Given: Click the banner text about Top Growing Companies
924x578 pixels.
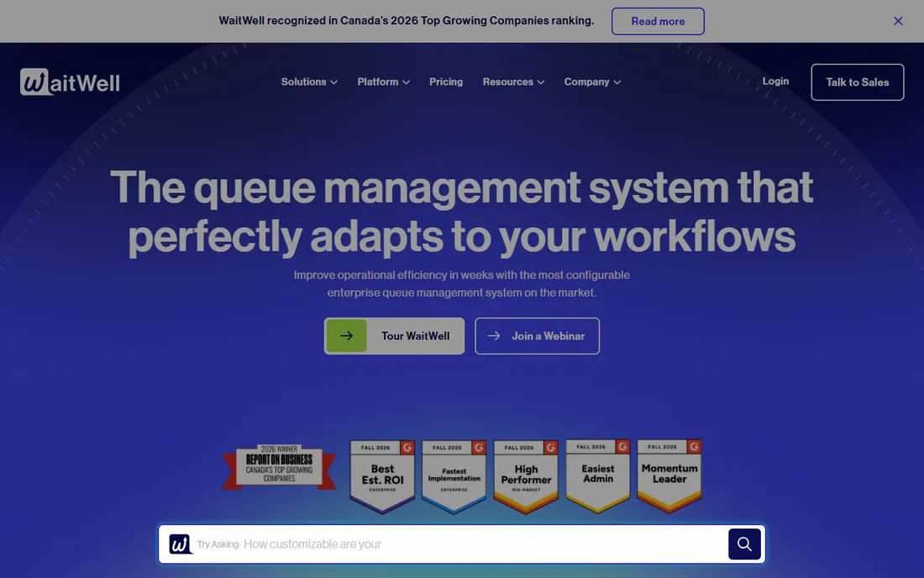Looking at the screenshot, I should tap(406, 21).
